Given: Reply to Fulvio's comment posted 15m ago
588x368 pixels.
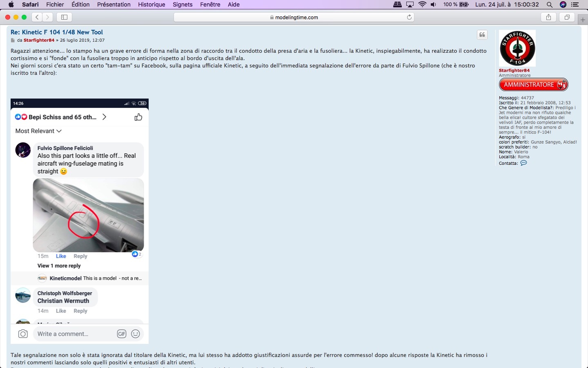Looking at the screenshot, I should (80, 256).
